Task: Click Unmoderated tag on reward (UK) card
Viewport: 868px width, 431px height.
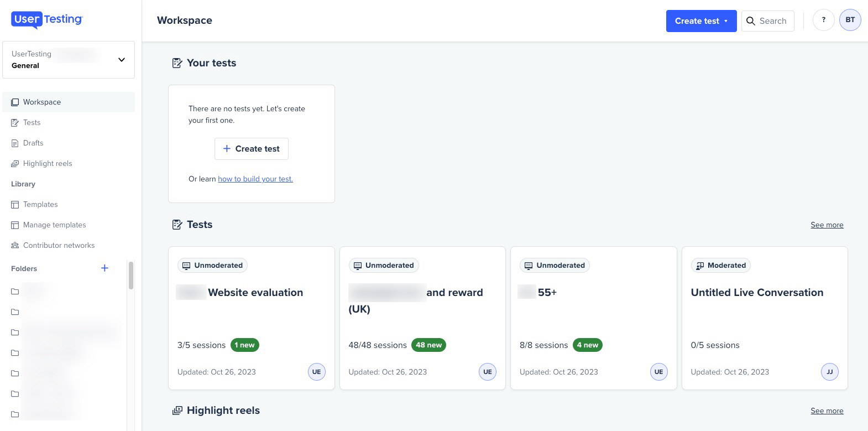Action: (384, 266)
